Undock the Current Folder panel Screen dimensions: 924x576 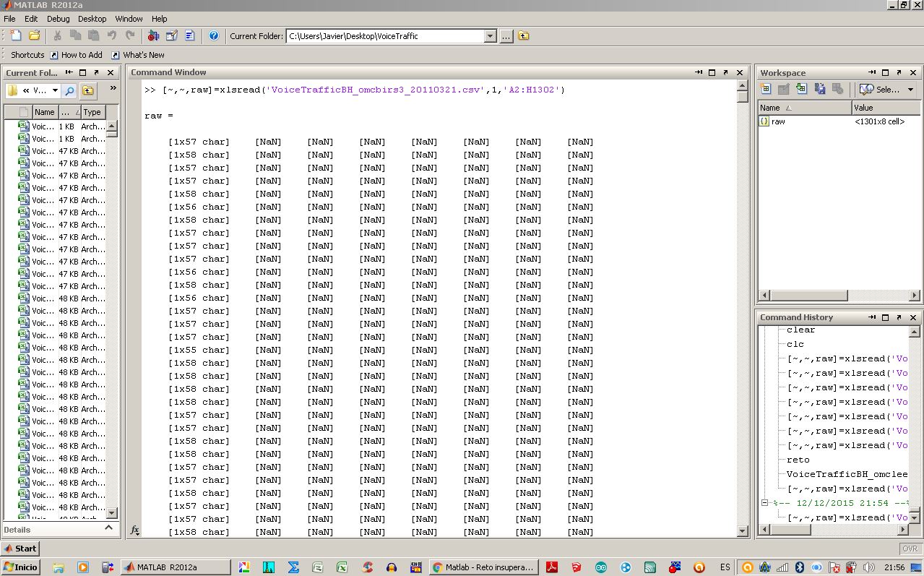click(97, 72)
